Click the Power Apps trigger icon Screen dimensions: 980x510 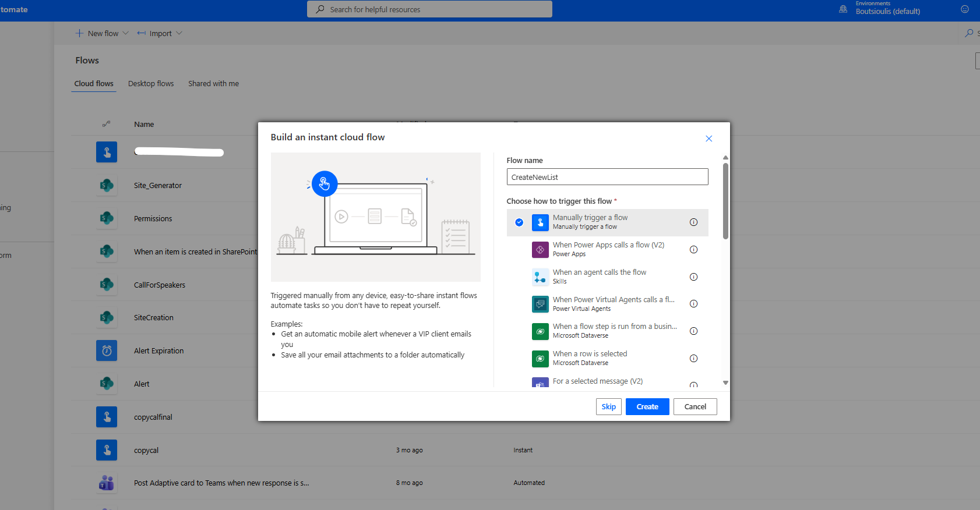(x=540, y=250)
